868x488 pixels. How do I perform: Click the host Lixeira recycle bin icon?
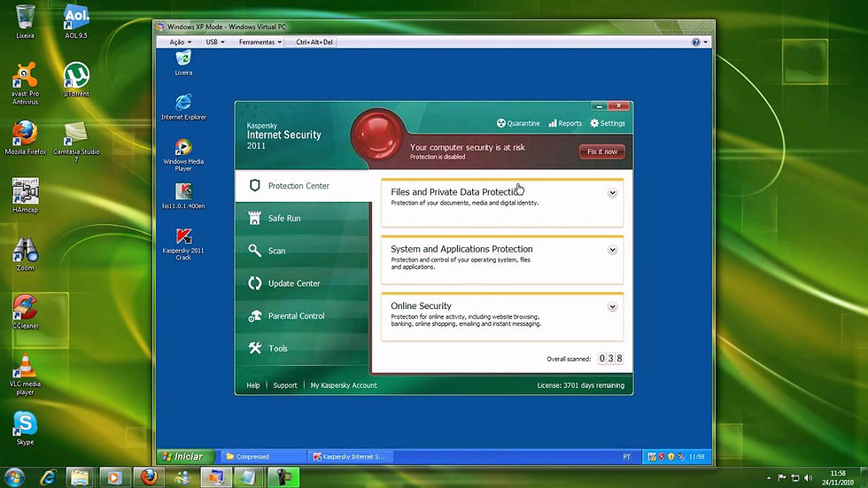click(25, 21)
